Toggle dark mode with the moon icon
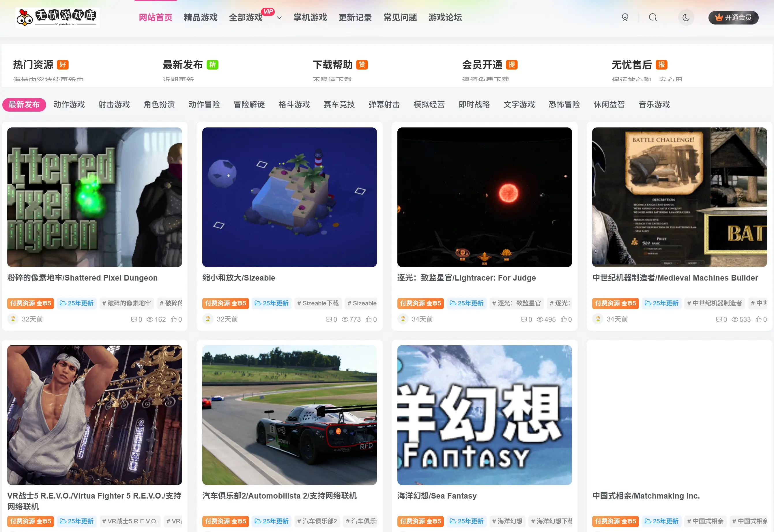The image size is (774, 532). [x=686, y=17]
